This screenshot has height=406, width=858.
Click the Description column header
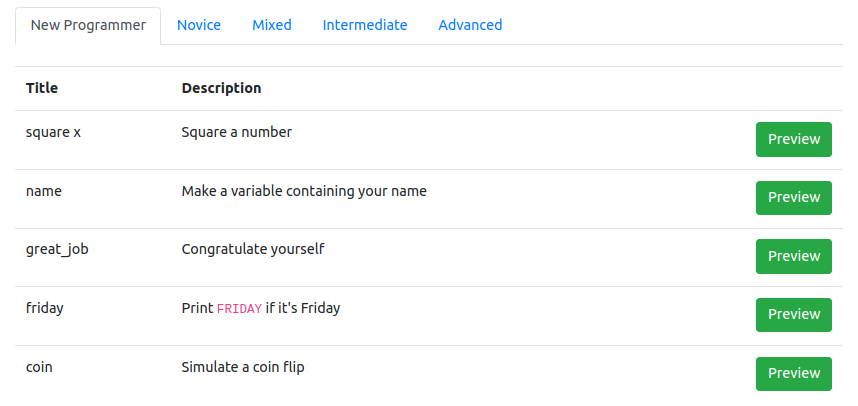pyautogui.click(x=221, y=88)
